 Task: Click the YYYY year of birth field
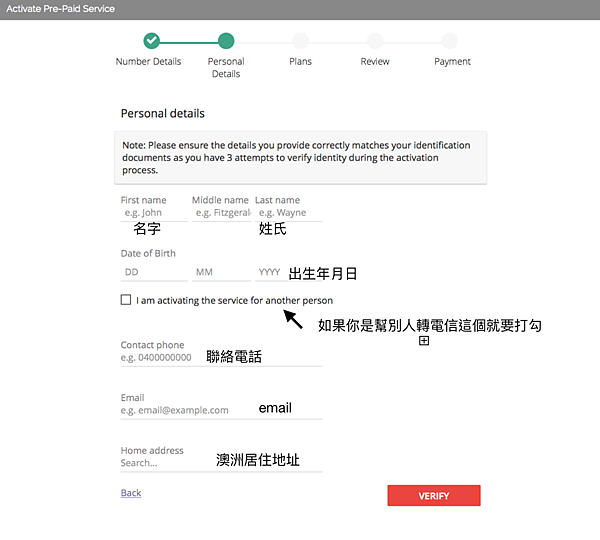(270, 272)
